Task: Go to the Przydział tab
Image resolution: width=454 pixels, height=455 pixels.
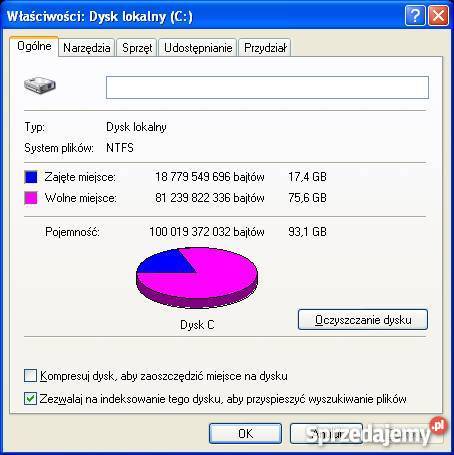Action: click(265, 48)
